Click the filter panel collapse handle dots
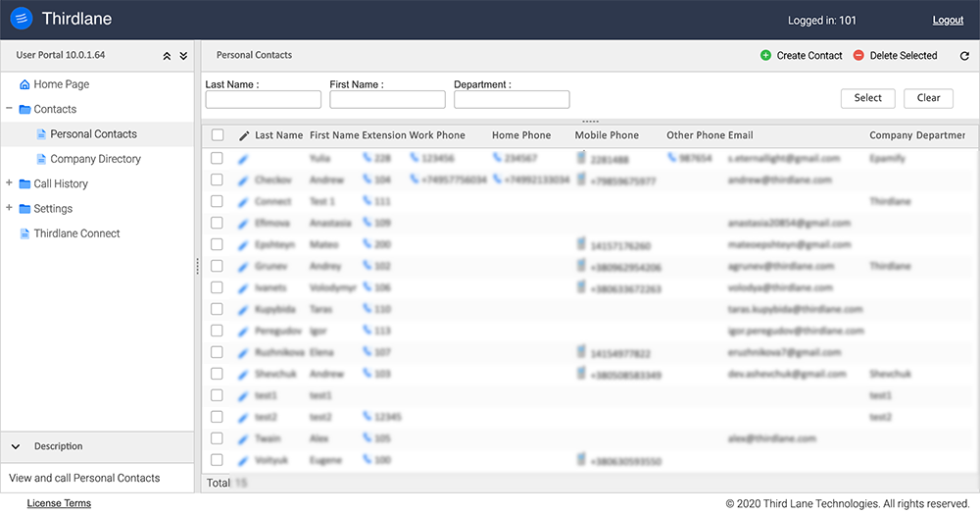This screenshot has height=514, width=980. click(590, 122)
